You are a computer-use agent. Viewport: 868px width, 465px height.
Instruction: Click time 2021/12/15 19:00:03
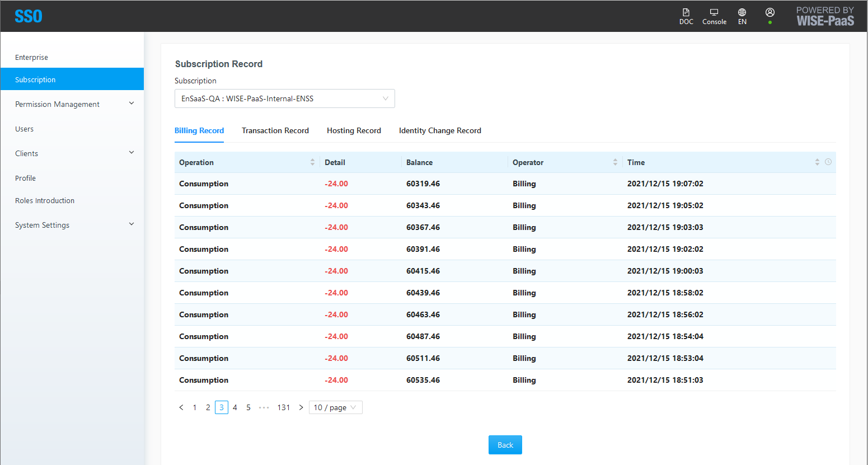tap(665, 271)
